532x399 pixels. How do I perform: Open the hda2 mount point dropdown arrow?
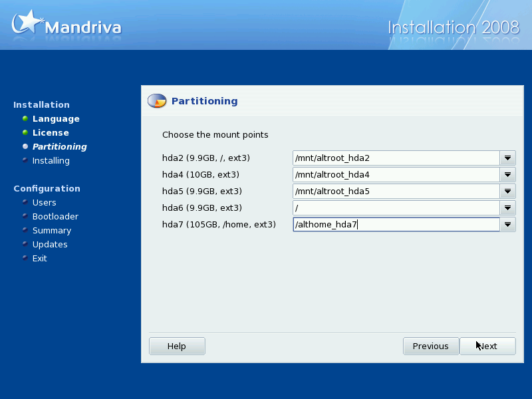click(x=507, y=158)
